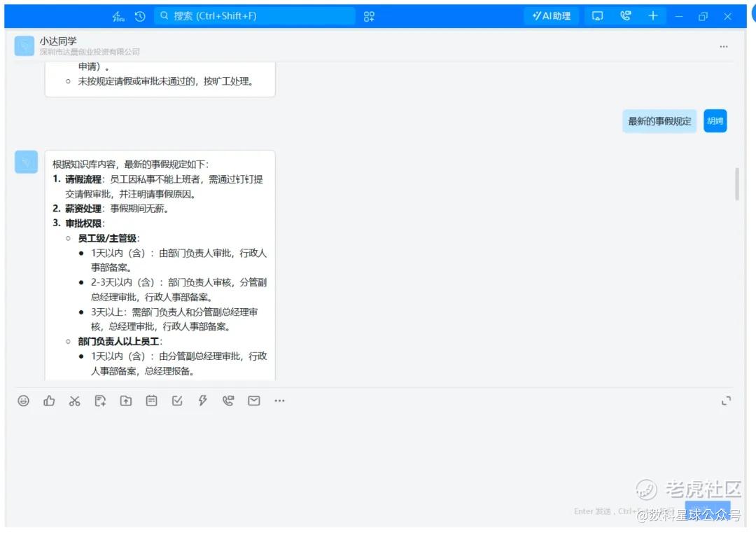756x533 pixels.
Task: Click the lightning quick-reply icon in toolbar
Action: point(202,401)
